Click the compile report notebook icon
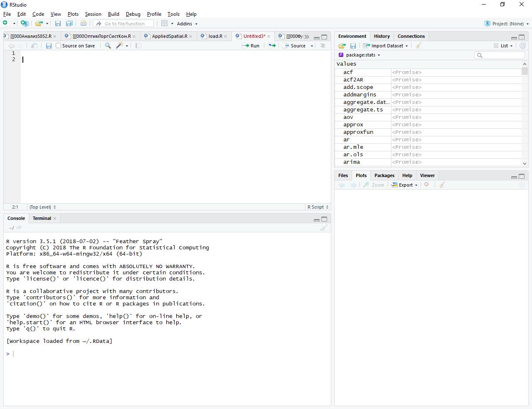This screenshot has width=532, height=409. pyautogui.click(x=138, y=46)
